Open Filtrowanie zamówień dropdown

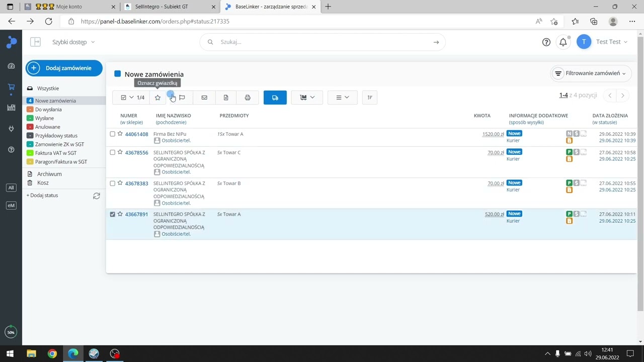tap(591, 73)
